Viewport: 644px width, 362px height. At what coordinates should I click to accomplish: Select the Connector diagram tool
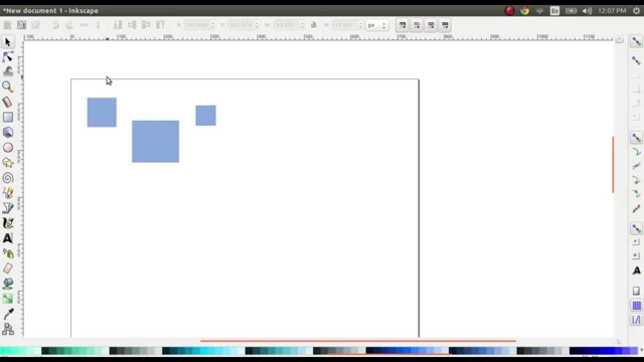[x=8, y=329]
